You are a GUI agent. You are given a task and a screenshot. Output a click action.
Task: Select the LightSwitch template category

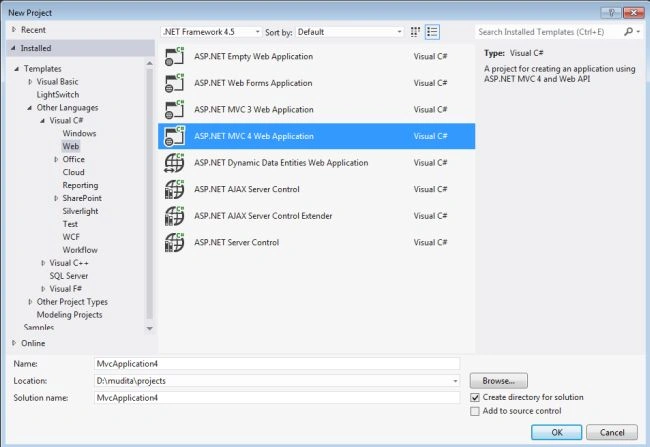tap(58, 95)
